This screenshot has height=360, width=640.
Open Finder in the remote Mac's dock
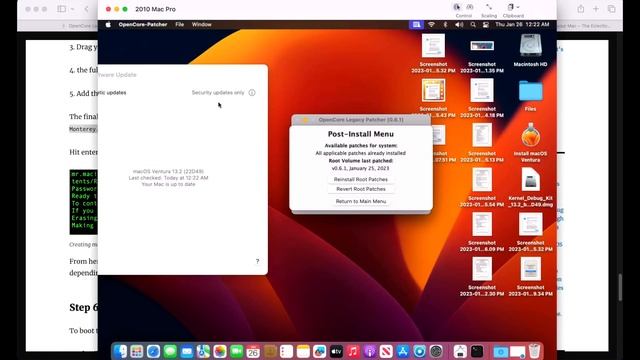[x=120, y=351]
